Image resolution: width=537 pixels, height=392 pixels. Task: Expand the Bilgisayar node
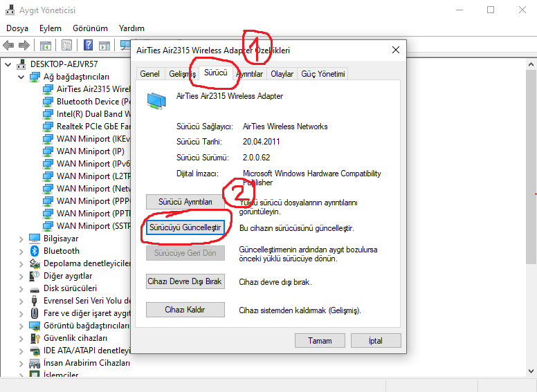[21, 239]
